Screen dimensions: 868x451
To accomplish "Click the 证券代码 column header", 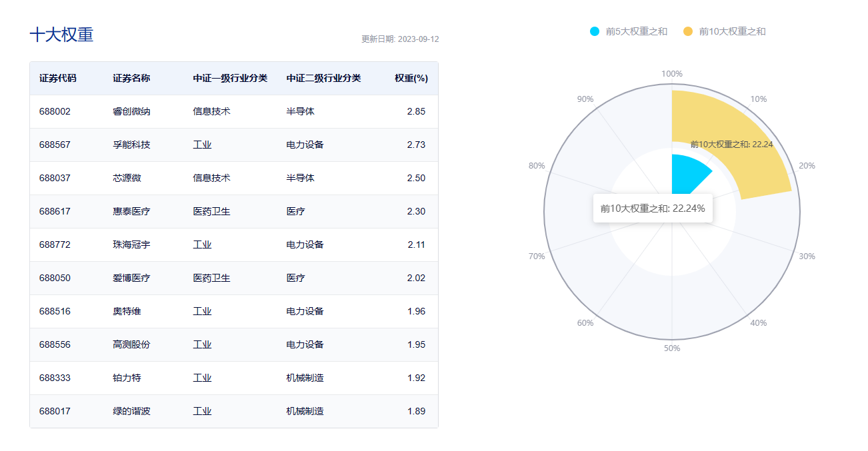I will point(58,78).
